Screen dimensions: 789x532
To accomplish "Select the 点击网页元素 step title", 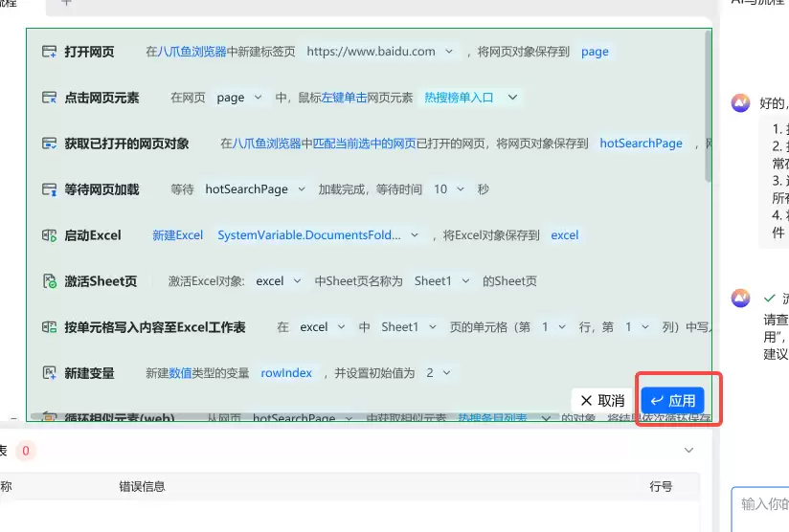I will [101, 98].
